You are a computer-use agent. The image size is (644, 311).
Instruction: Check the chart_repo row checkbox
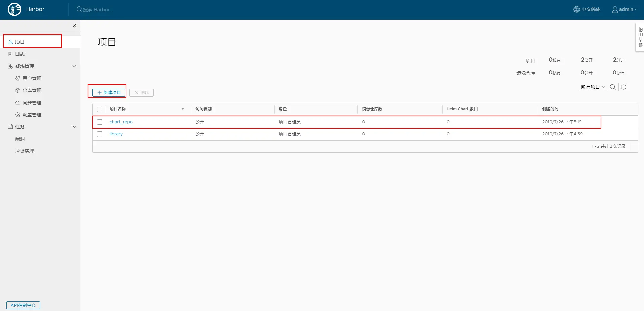(x=100, y=122)
